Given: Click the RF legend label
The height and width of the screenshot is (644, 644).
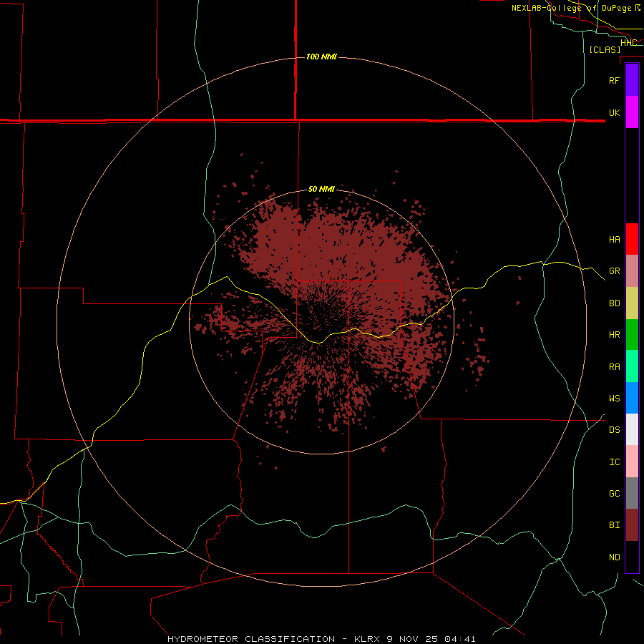Looking at the screenshot, I should coord(614,80).
